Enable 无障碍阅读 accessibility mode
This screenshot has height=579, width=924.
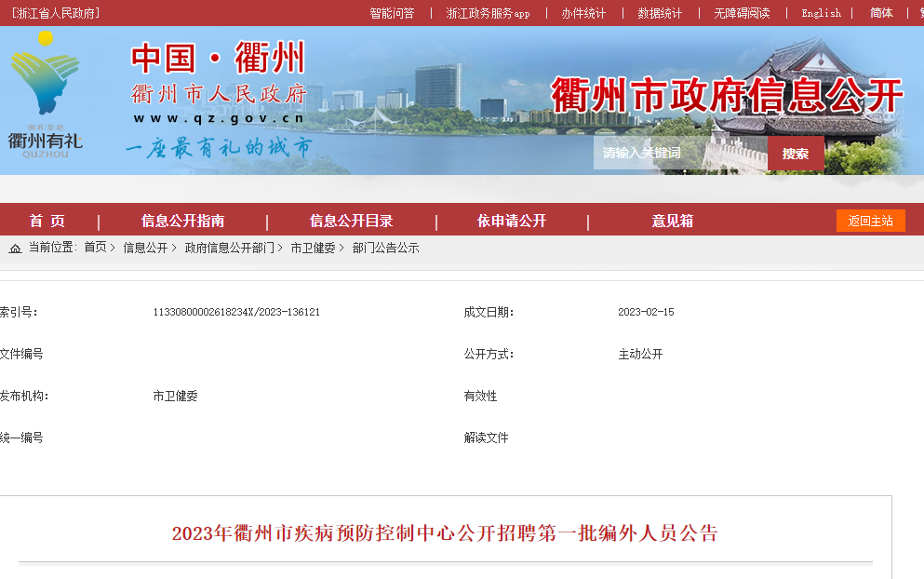click(742, 13)
